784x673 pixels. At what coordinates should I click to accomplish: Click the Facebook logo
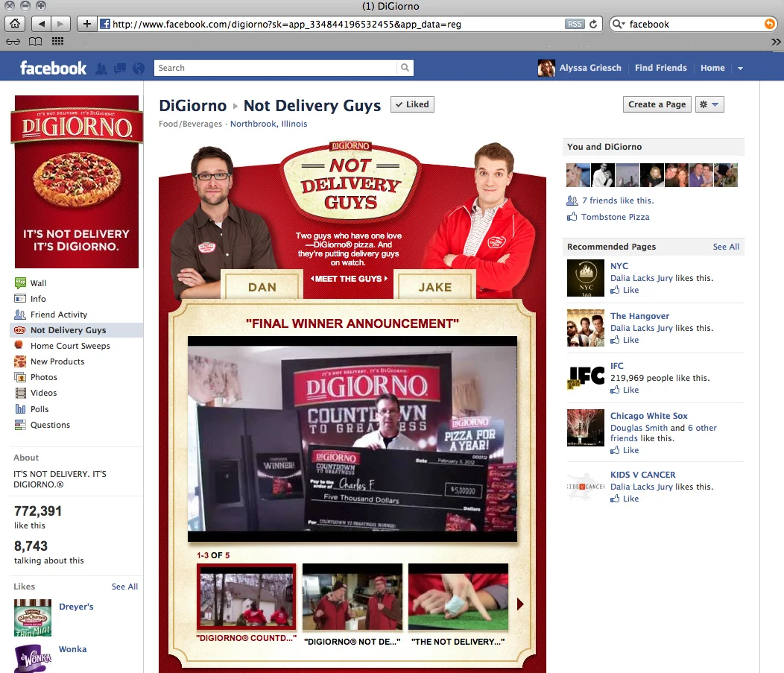point(53,68)
